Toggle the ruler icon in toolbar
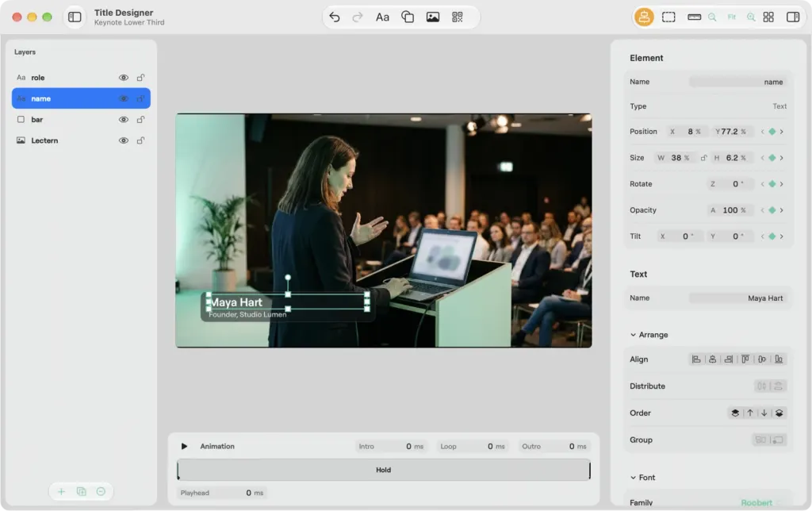Screen dimensions: 812x511 click(694, 17)
